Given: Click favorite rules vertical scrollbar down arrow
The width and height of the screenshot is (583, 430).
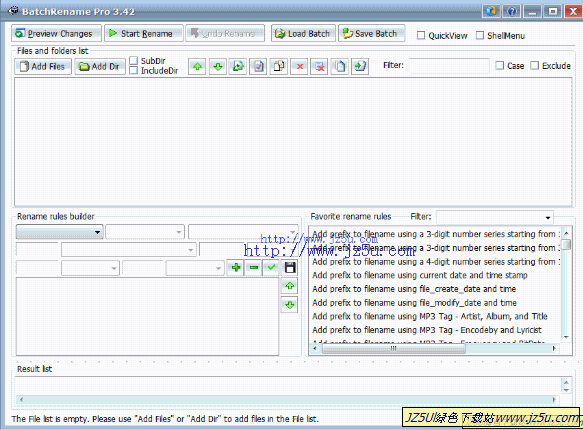Looking at the screenshot, I should click(566, 337).
